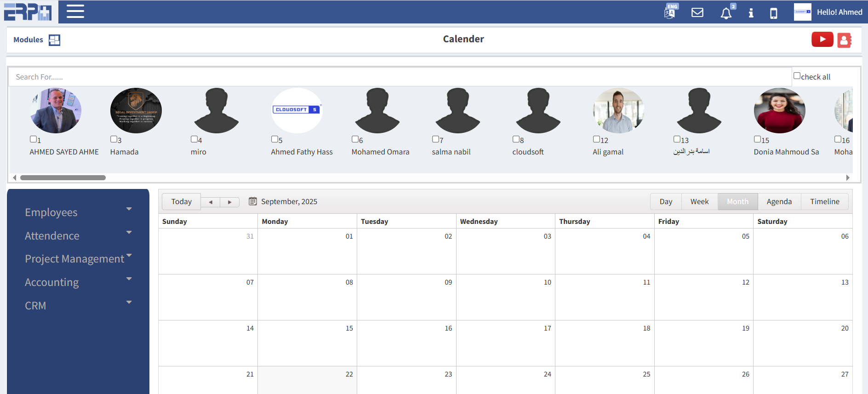The width and height of the screenshot is (868, 394).
Task: Tick the checkbox for Ali gamal
Action: (x=596, y=139)
